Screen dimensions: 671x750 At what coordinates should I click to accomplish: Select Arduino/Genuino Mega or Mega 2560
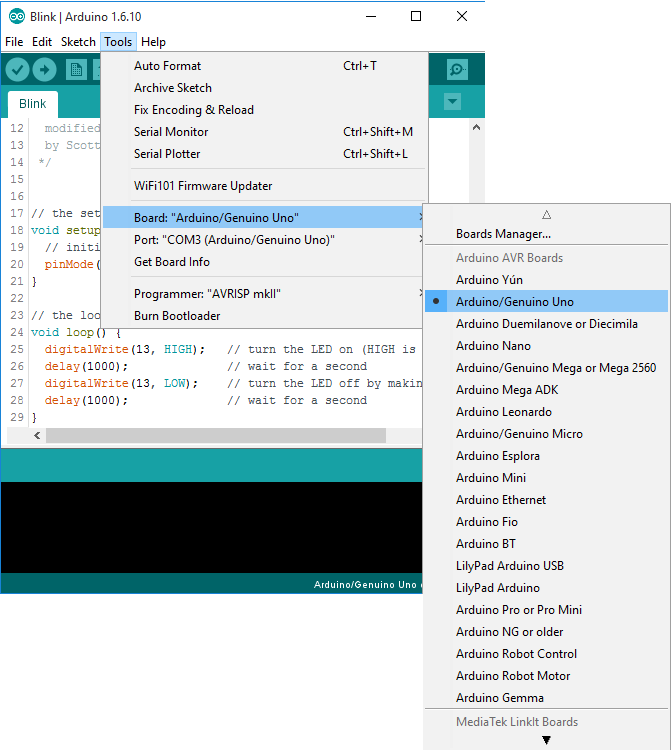[x=546, y=368]
